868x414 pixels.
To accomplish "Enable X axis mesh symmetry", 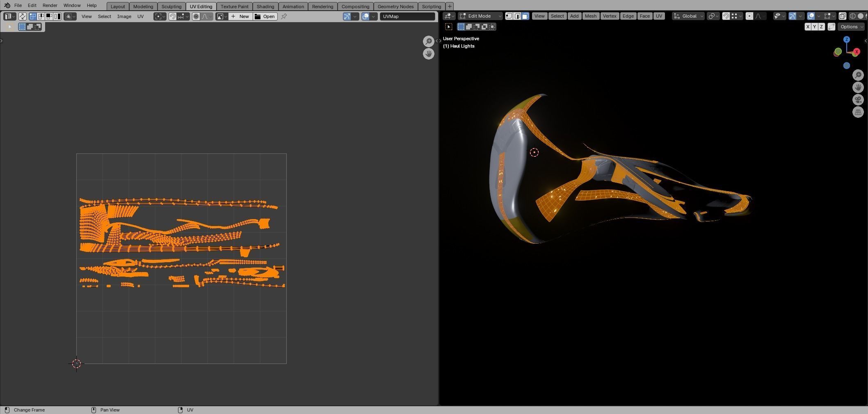I will (808, 27).
